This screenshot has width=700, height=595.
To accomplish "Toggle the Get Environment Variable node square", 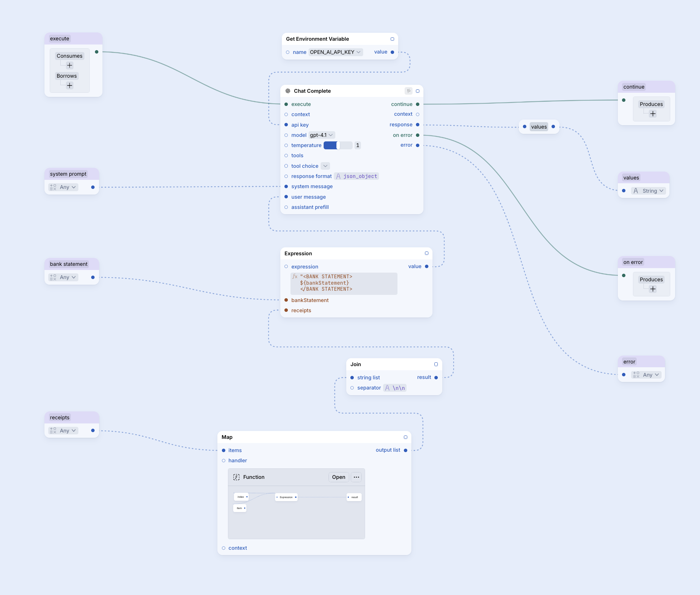I will (392, 39).
